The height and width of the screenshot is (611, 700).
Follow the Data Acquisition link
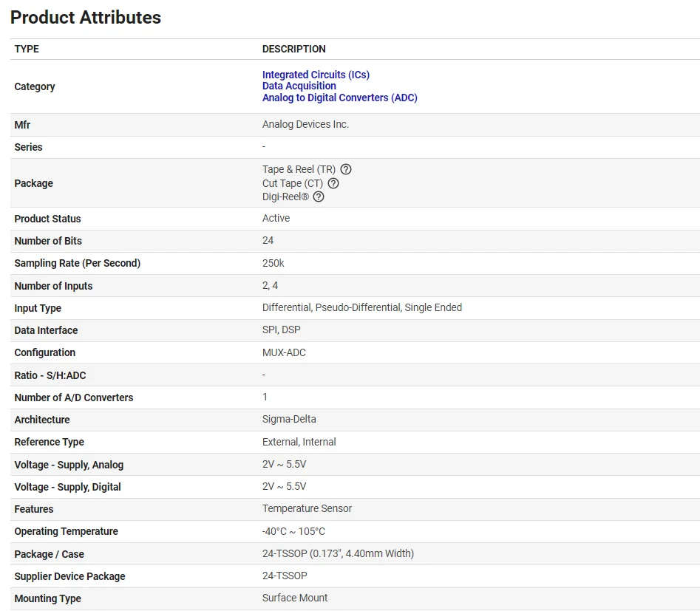(299, 86)
